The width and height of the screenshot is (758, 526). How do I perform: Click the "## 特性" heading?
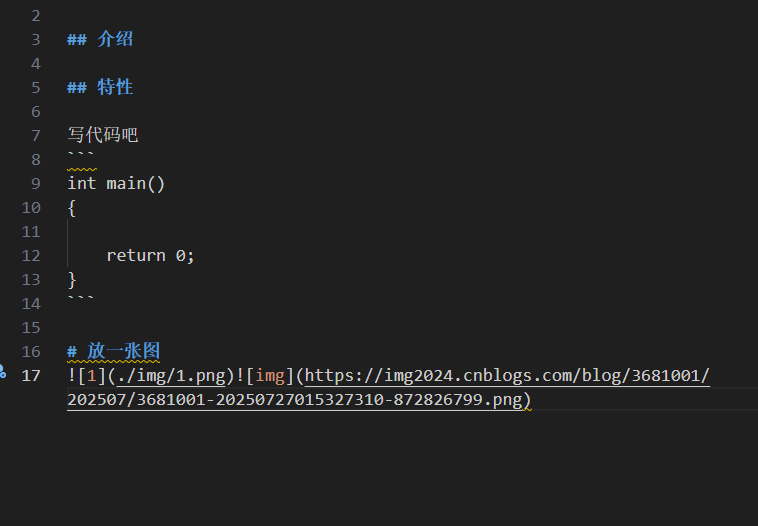pyautogui.click(x=100, y=88)
